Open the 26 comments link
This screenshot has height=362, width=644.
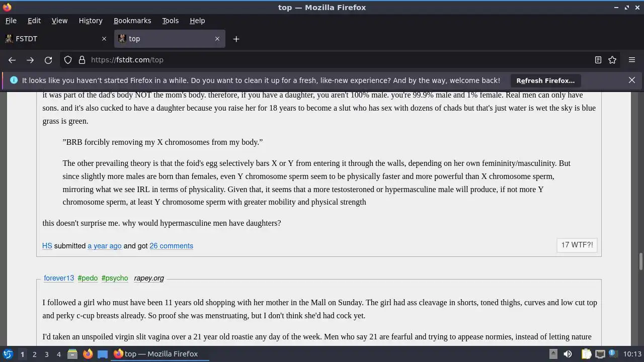click(171, 246)
